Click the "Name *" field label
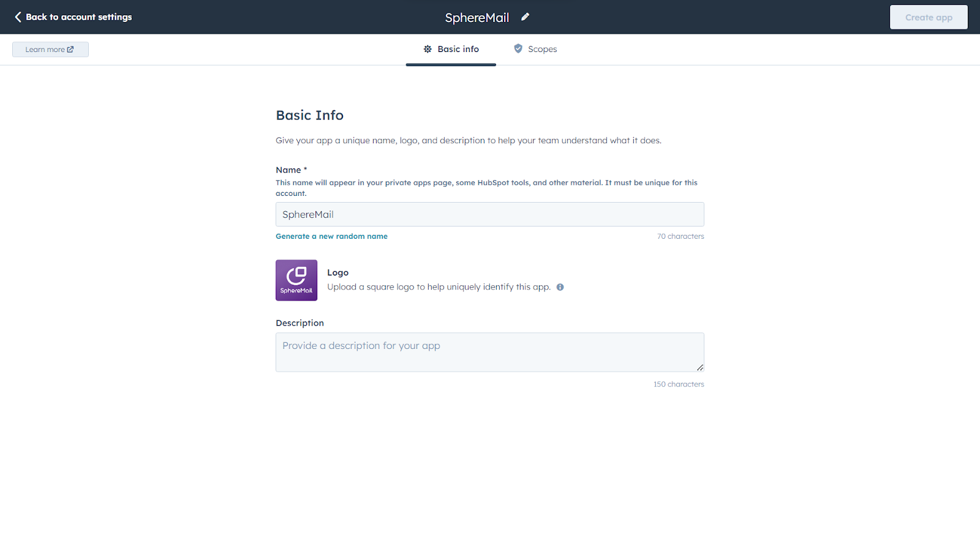 pos(292,170)
